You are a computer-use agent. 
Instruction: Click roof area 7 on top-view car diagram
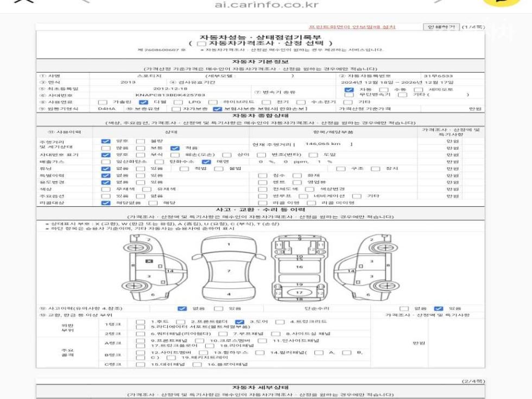click(x=229, y=271)
